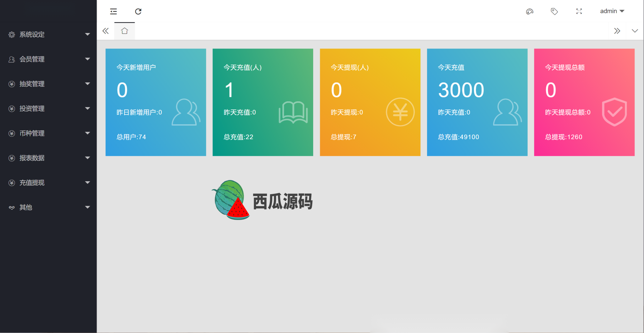Open the theme palette icon
The height and width of the screenshot is (333, 644).
530,11
